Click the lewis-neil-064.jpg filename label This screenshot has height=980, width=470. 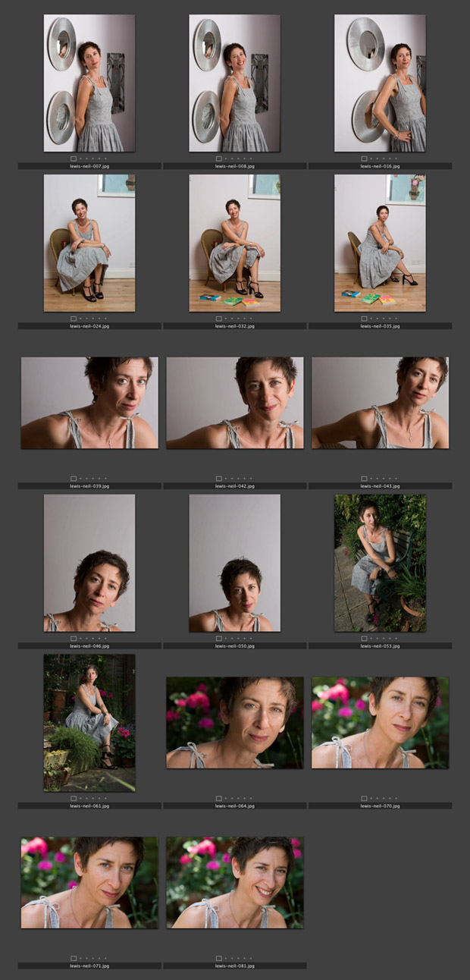tap(234, 806)
